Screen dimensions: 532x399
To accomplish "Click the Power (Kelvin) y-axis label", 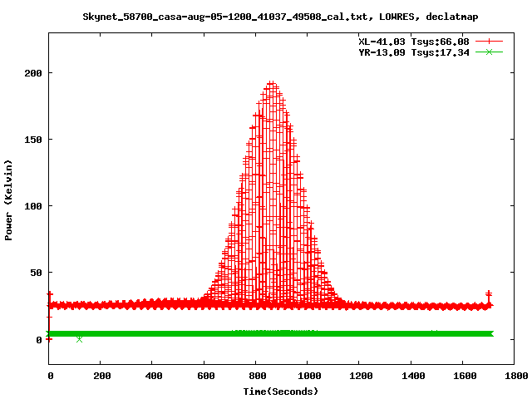I will (8, 200).
